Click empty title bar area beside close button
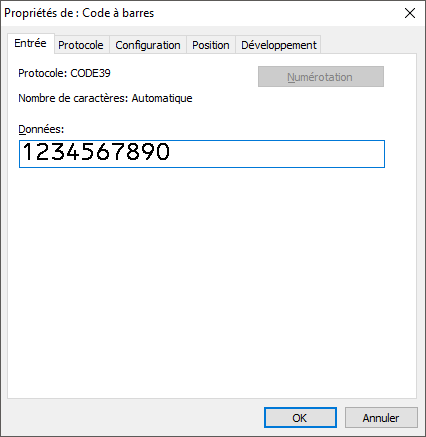Image resolution: width=426 pixels, height=437 pixels. click(x=277, y=13)
